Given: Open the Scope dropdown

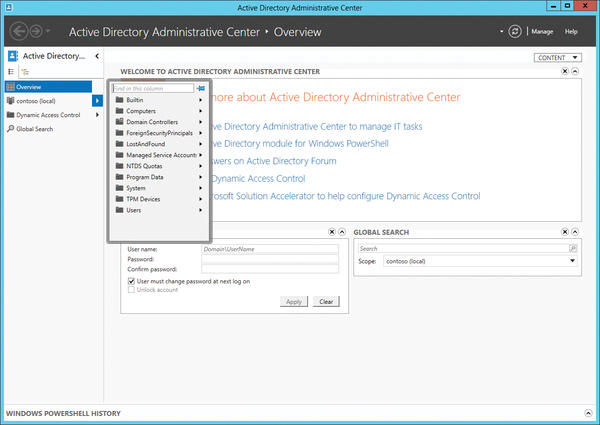Looking at the screenshot, I should [x=480, y=261].
